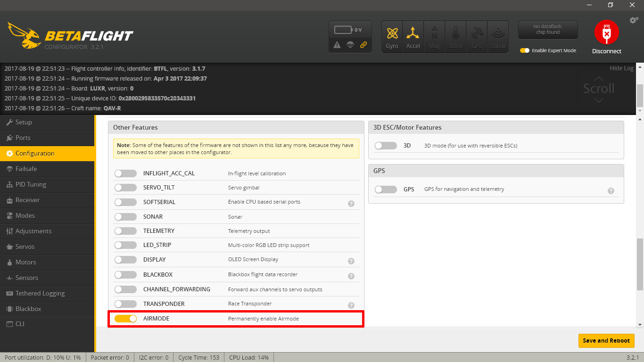Open the Motors tab
The height and width of the screenshot is (362, 644).
click(47, 262)
